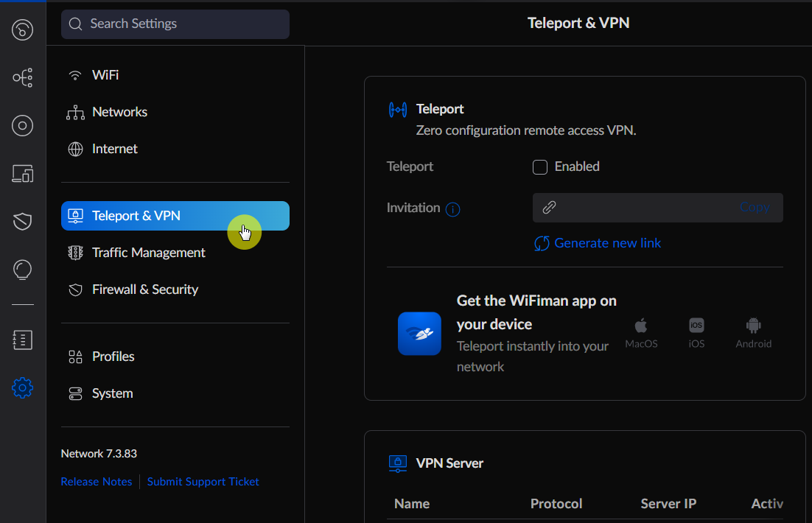Click the refresh icon beside Generate new link
The width and height of the screenshot is (812, 523).
(542, 243)
